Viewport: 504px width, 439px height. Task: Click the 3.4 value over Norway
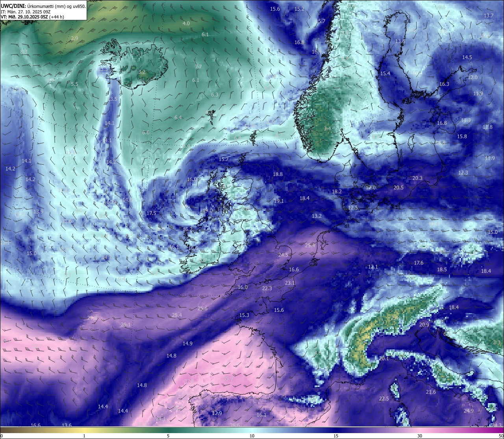tap(327, 128)
